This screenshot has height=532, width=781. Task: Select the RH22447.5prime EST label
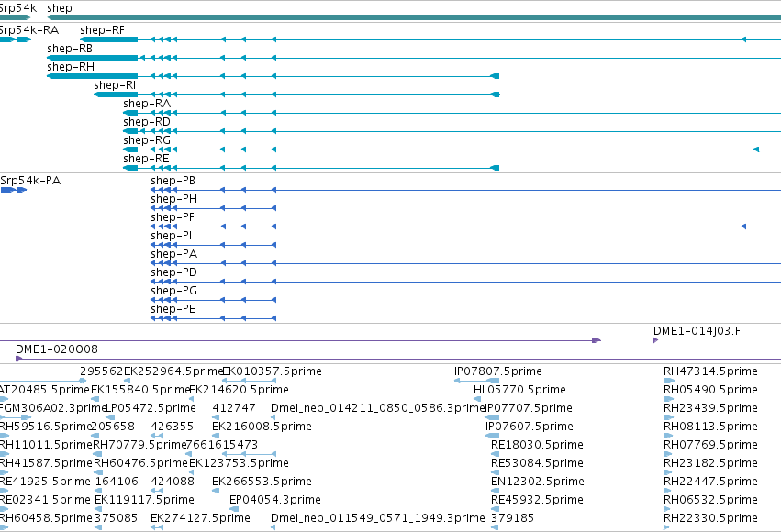click(x=710, y=482)
